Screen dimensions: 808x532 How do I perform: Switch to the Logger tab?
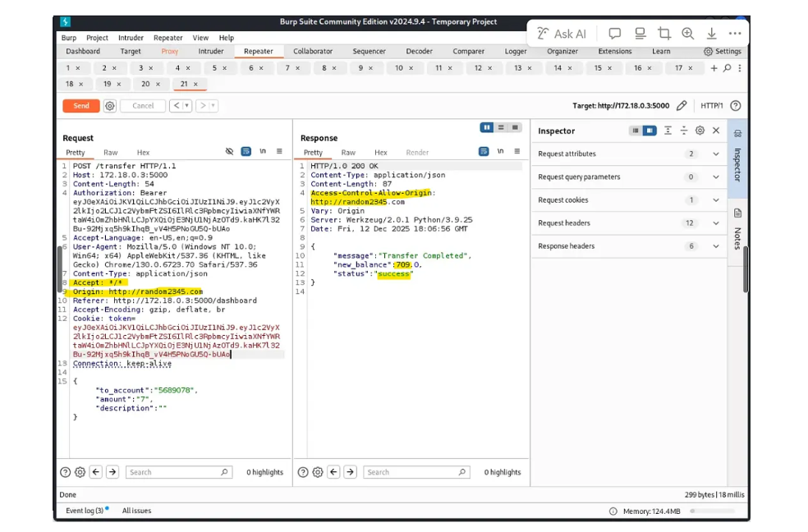(x=516, y=51)
